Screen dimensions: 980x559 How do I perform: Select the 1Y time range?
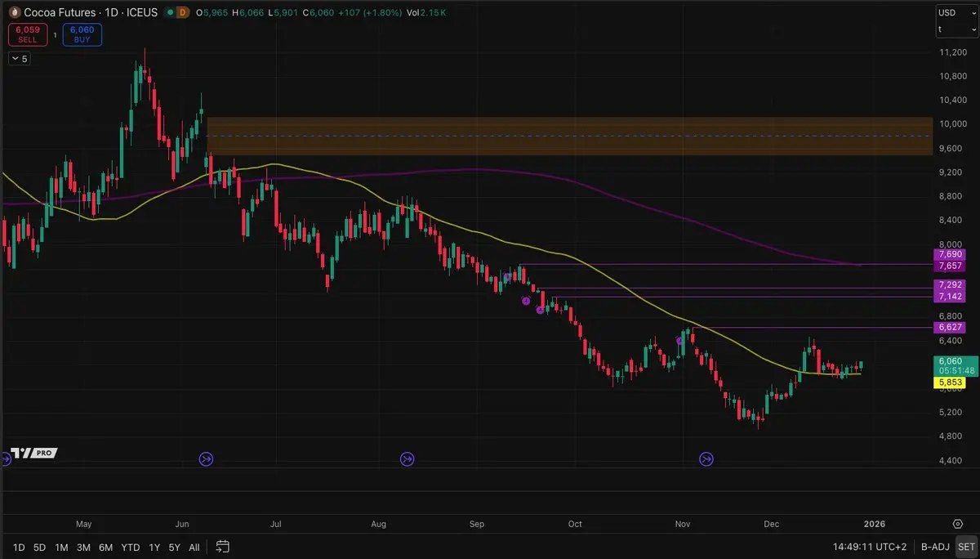click(x=154, y=547)
